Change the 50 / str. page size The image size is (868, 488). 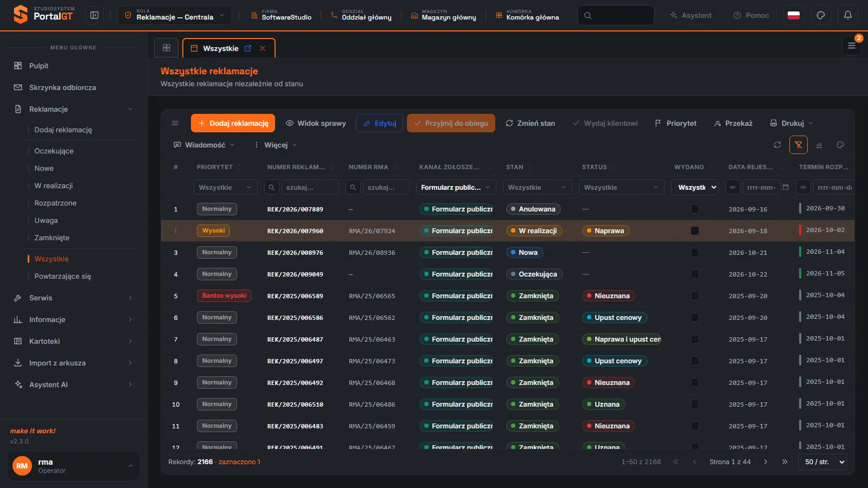tap(822, 462)
